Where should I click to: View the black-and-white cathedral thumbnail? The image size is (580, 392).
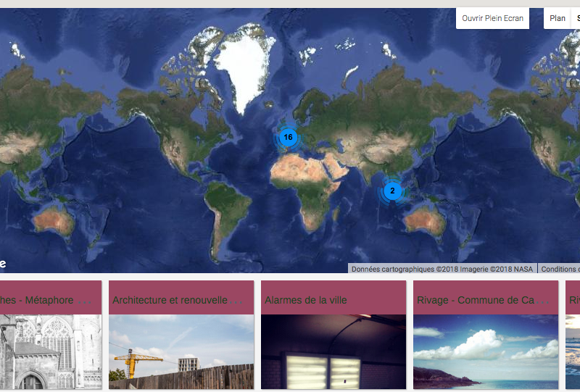(x=51, y=351)
